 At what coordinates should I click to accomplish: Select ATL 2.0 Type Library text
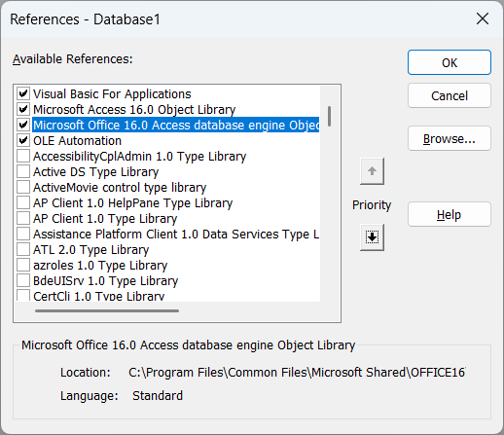tap(91, 250)
